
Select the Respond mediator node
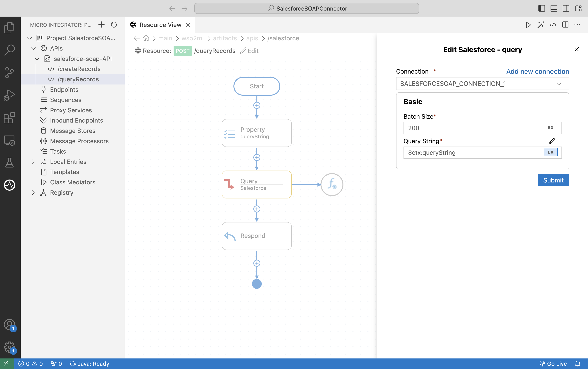pos(257,236)
